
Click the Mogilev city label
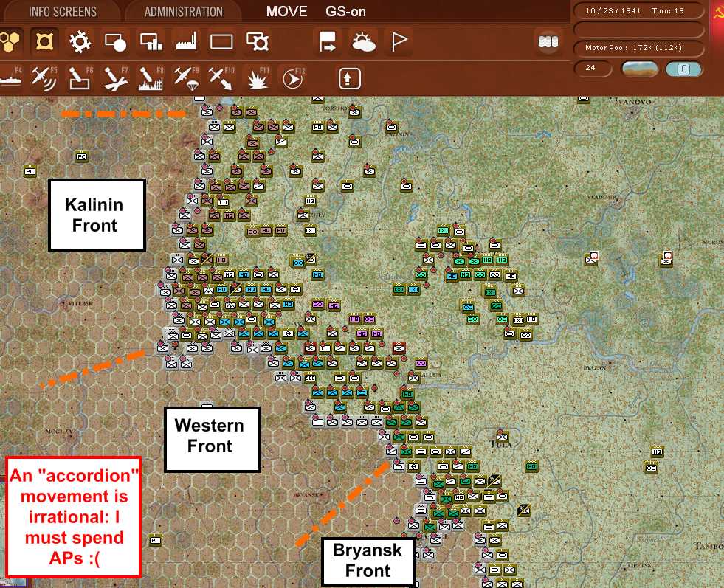click(59, 431)
